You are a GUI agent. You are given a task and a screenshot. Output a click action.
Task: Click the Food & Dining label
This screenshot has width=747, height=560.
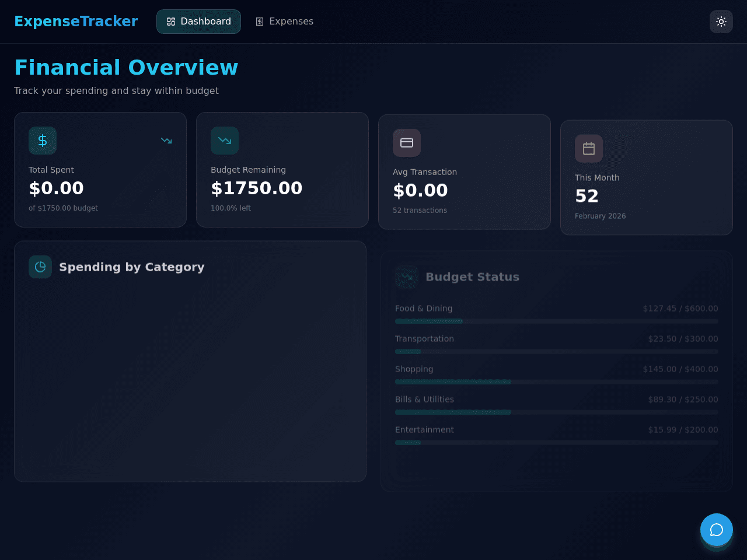tap(424, 309)
